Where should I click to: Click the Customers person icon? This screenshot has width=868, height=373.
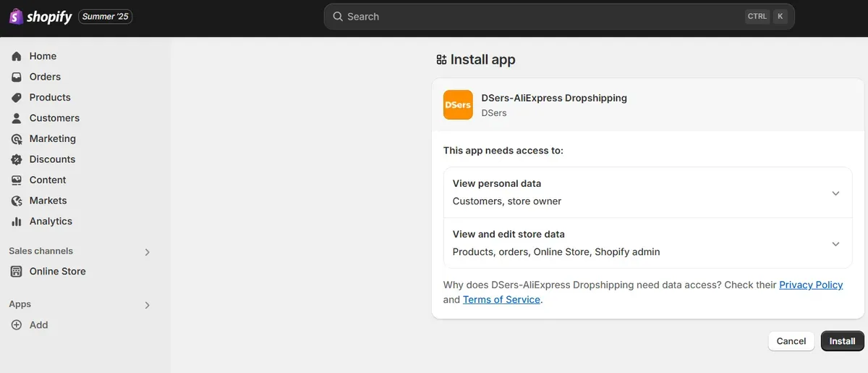tap(17, 118)
